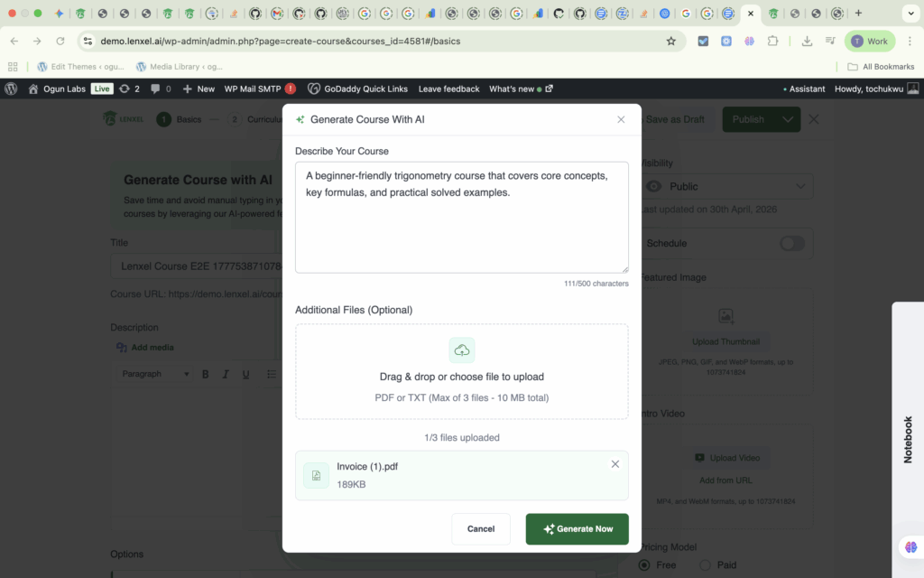The width and height of the screenshot is (924, 578).
Task: Click the Publish button
Action: click(748, 119)
